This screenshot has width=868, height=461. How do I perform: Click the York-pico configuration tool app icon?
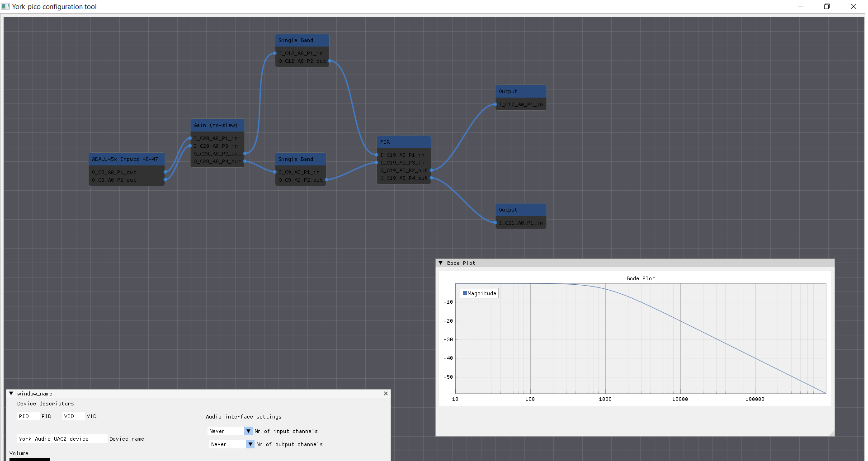click(x=5, y=6)
